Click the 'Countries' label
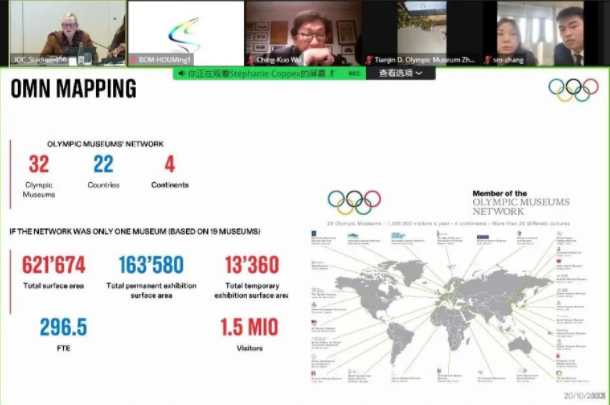The image size is (610, 405). [x=103, y=185]
